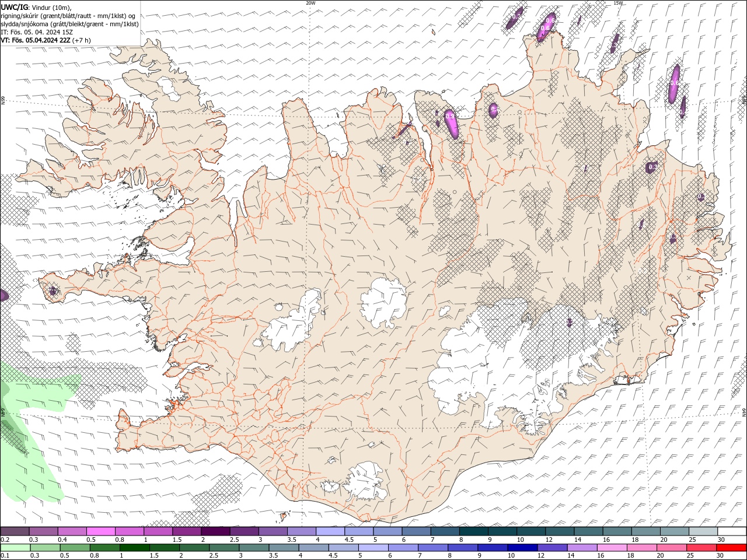
Task: Select the upper legend swatch labeled 8
Action: 473,531
